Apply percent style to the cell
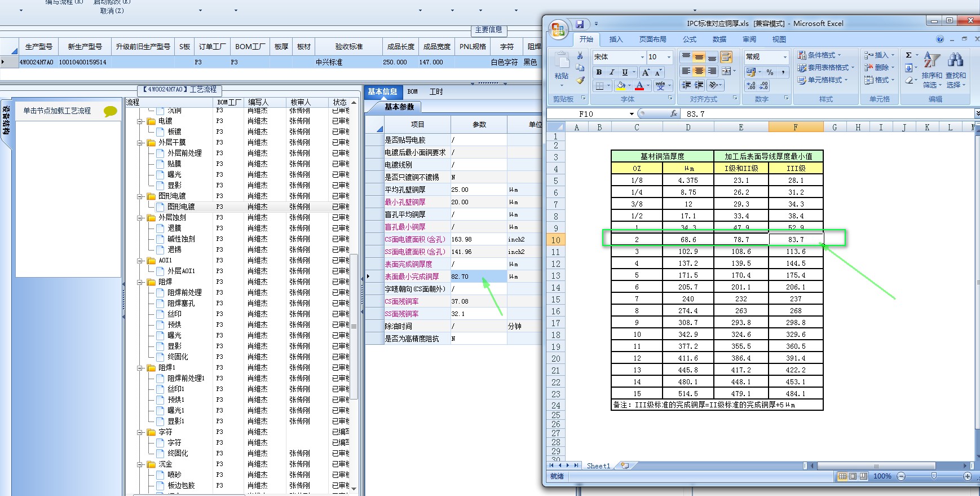This screenshot has height=496, width=980. [x=770, y=72]
